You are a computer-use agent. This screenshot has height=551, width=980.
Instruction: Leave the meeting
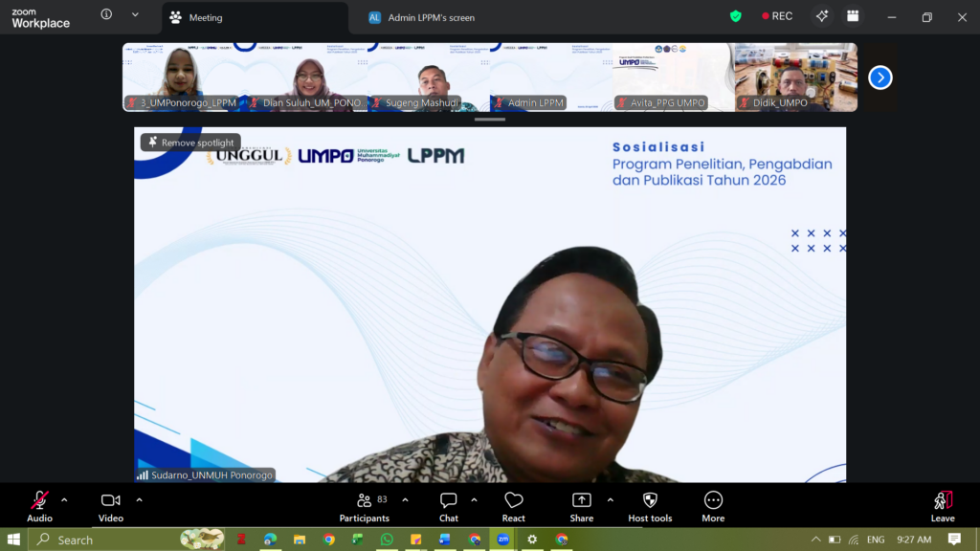pyautogui.click(x=943, y=505)
